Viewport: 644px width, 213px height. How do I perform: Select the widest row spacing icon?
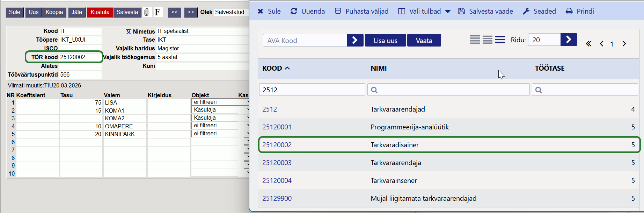(x=500, y=40)
